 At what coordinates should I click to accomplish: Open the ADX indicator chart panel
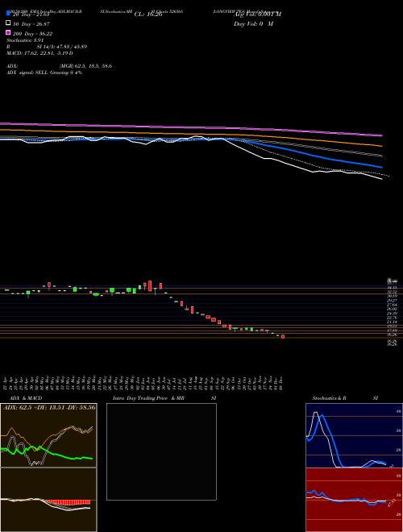tap(48, 435)
